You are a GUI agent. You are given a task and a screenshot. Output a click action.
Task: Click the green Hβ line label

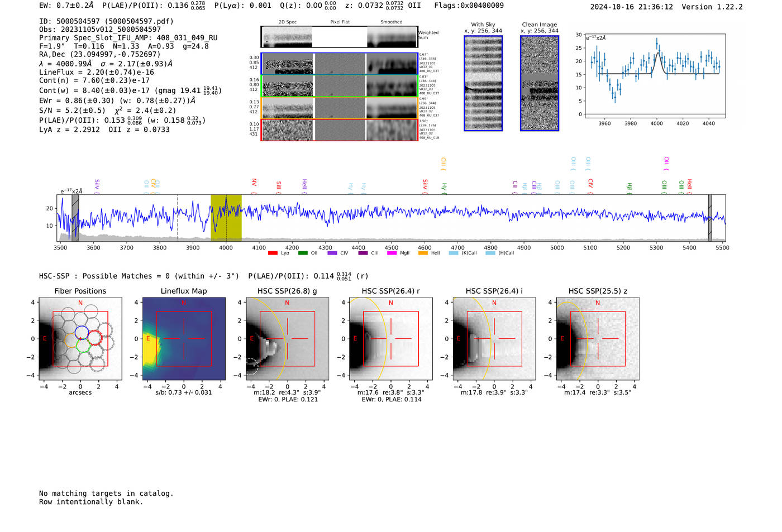pyautogui.click(x=630, y=188)
